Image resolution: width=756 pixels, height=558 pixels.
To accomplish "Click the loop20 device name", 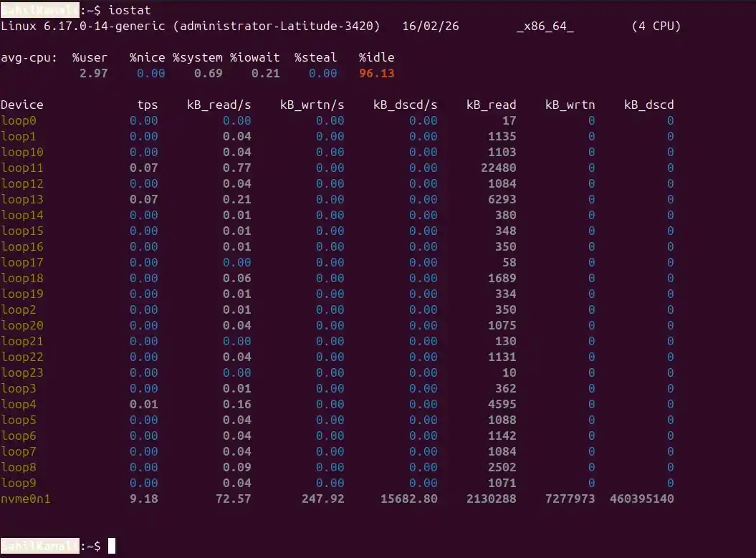I will click(21, 326).
